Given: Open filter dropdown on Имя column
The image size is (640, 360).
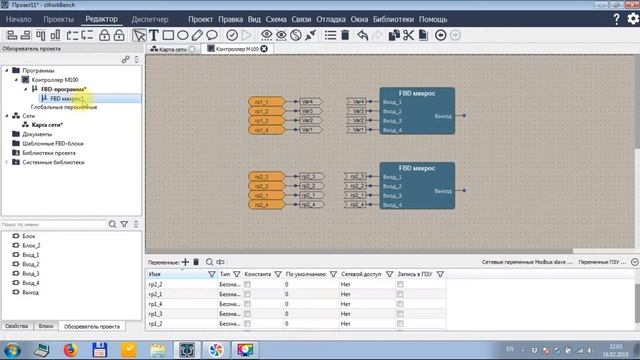Looking at the screenshot, I should click(211, 274).
